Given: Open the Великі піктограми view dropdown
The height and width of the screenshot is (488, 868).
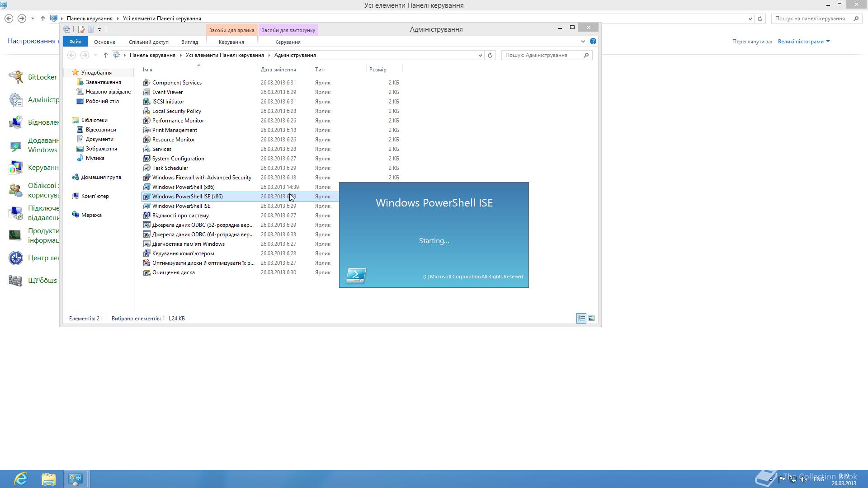Looking at the screenshot, I should point(804,42).
